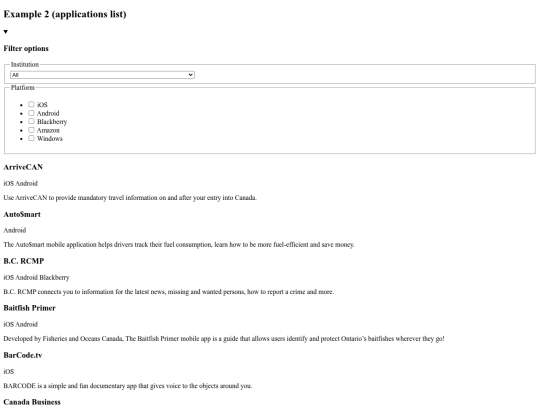Click the ArriveCAN description about mandatory travel information
The image size is (540, 405).
[130, 198]
